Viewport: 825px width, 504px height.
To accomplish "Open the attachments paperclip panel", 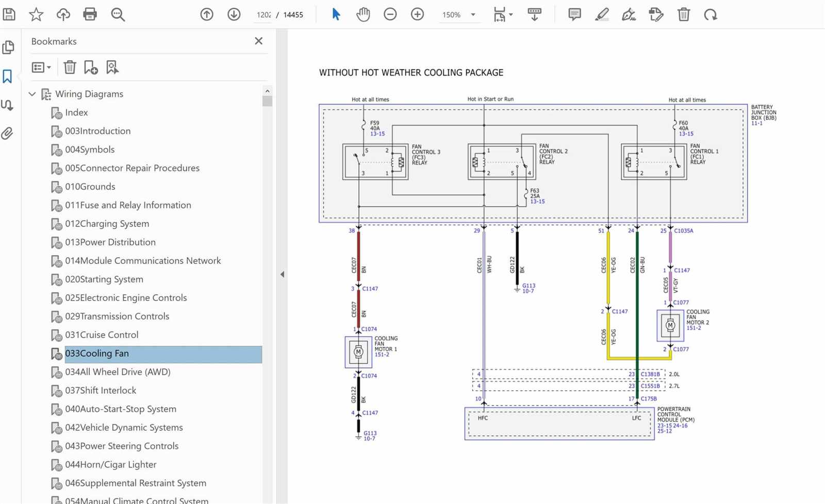I will [7, 133].
